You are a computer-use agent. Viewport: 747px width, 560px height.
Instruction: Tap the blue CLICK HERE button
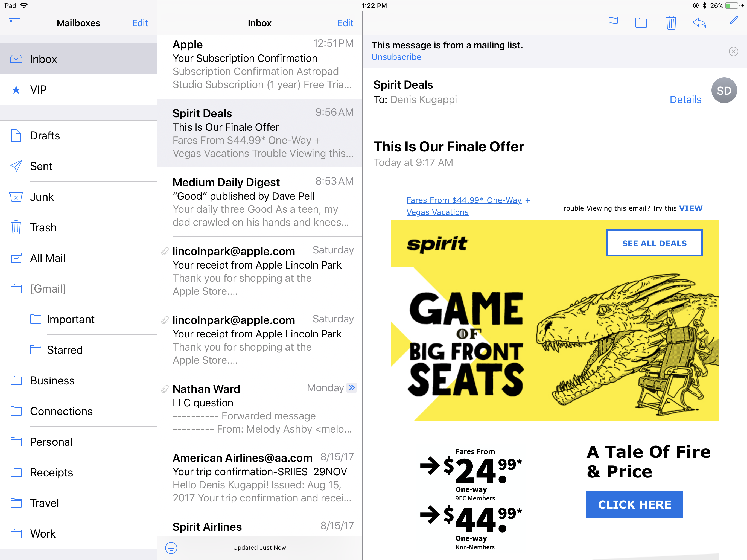(x=634, y=504)
